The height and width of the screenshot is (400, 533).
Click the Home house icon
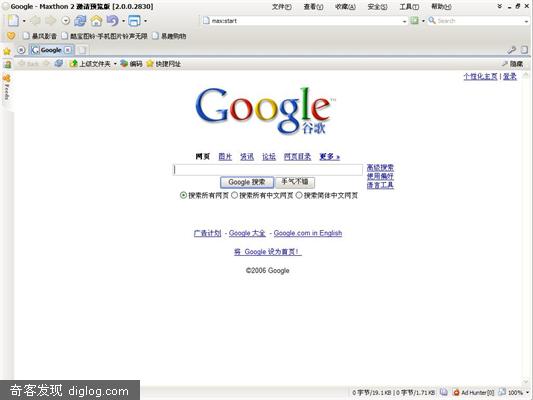point(96,21)
